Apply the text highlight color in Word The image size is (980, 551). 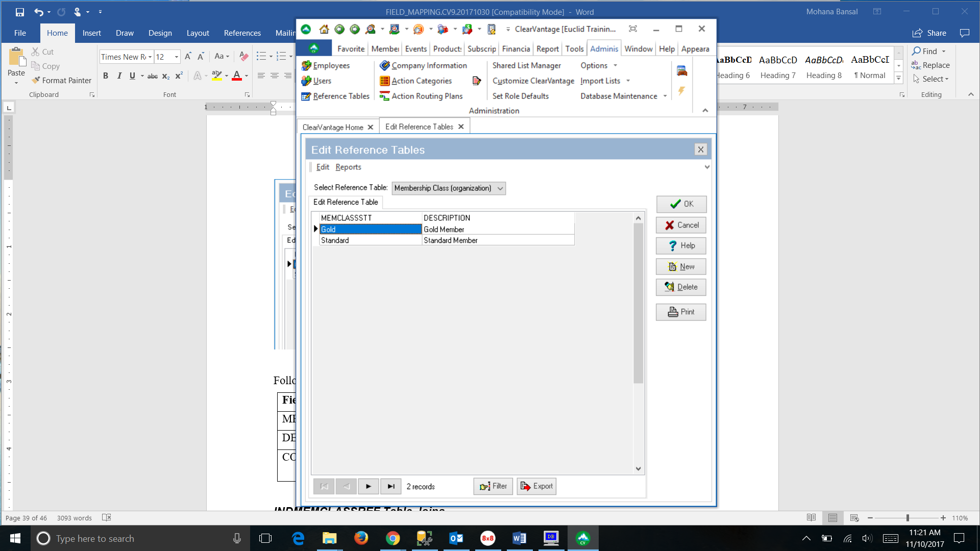[x=216, y=76]
